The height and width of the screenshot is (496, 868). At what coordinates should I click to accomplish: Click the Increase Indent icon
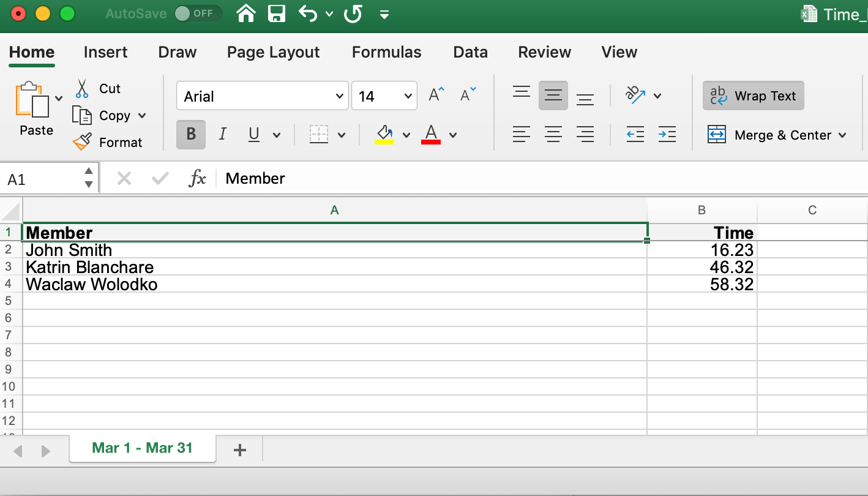(667, 135)
